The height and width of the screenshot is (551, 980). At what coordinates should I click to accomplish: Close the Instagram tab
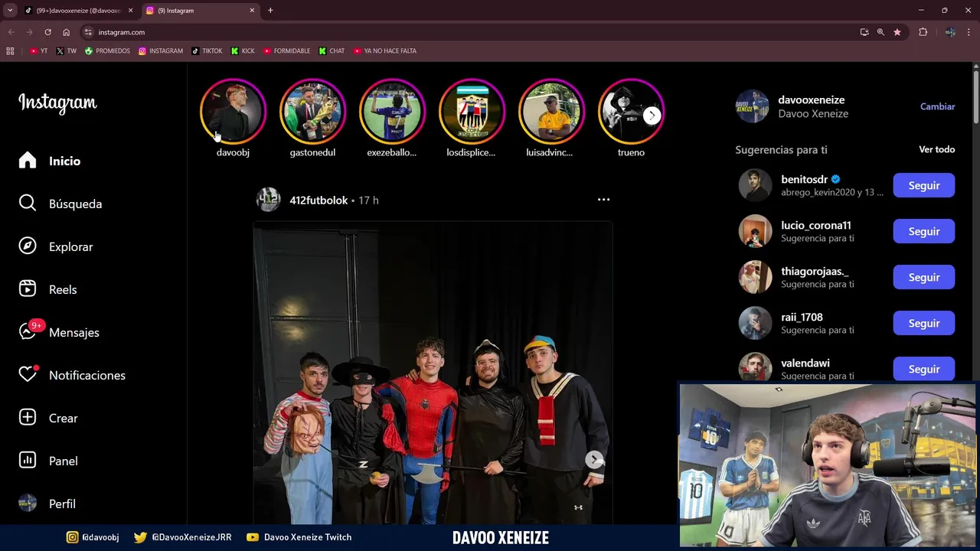252,11
